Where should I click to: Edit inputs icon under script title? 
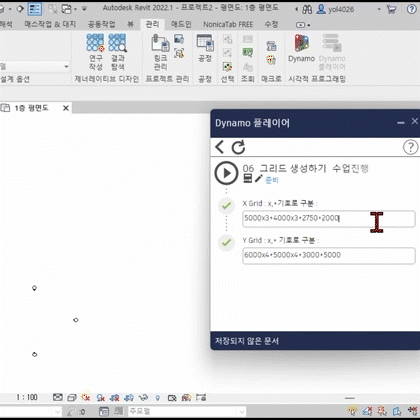(248, 179)
